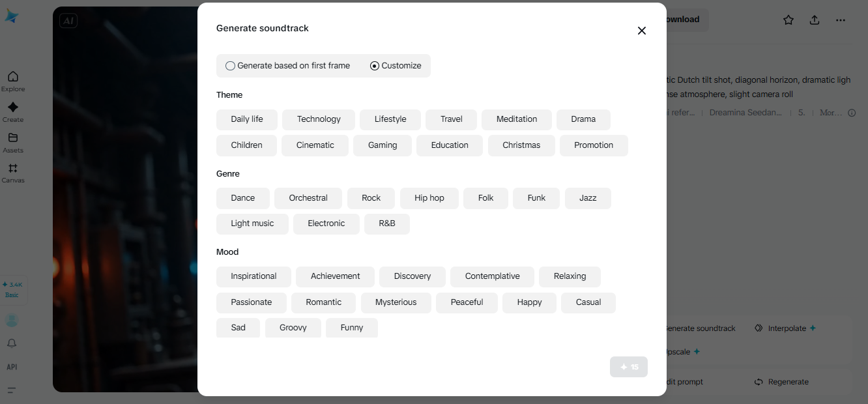
Task: Choose the Electronic genre option
Action: (326, 224)
